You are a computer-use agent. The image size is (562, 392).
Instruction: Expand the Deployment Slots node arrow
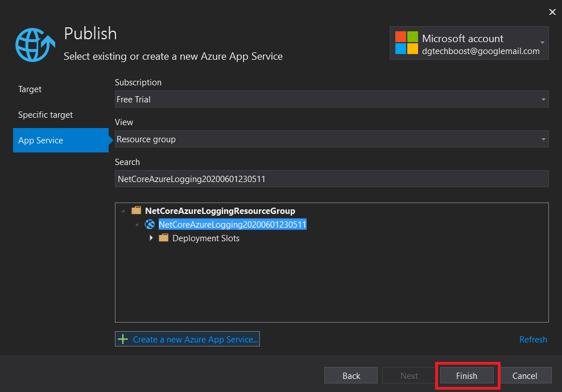[151, 238]
